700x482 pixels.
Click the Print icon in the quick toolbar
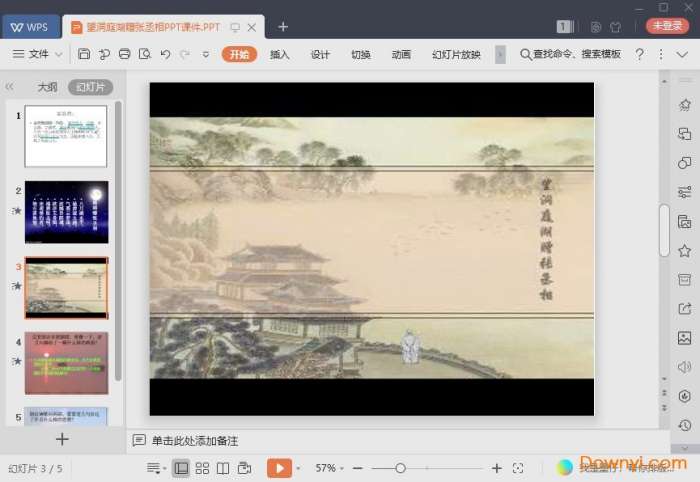click(x=125, y=54)
